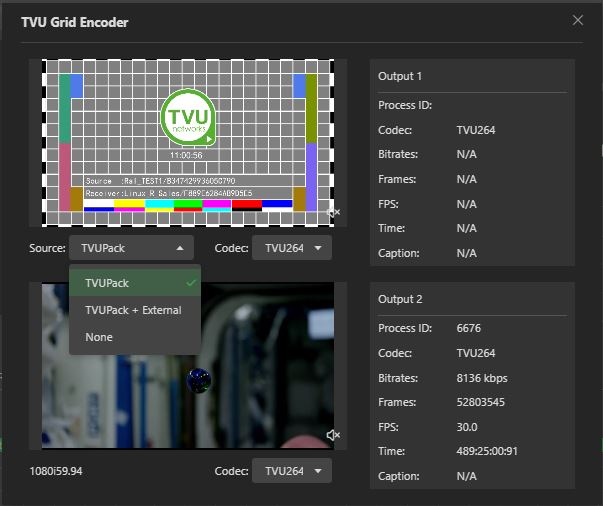Click Output 1 Codec value TVU264
This screenshot has width=603, height=506.
point(476,130)
